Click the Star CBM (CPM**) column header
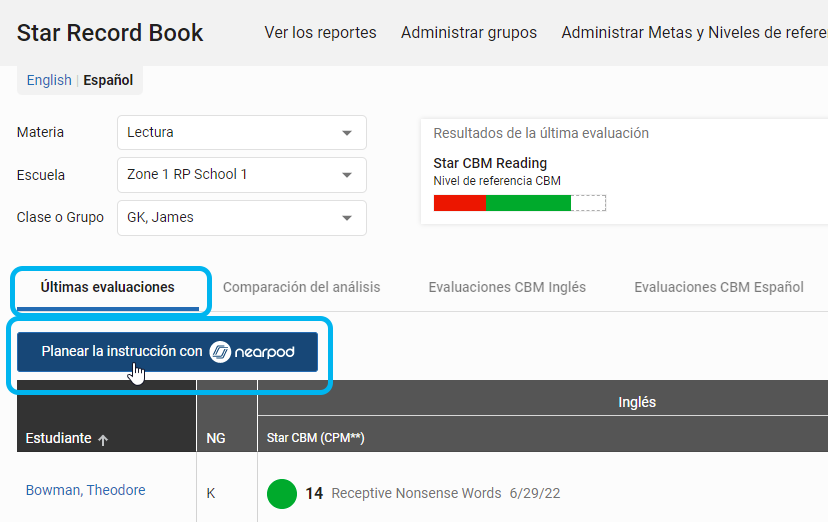 click(315, 438)
